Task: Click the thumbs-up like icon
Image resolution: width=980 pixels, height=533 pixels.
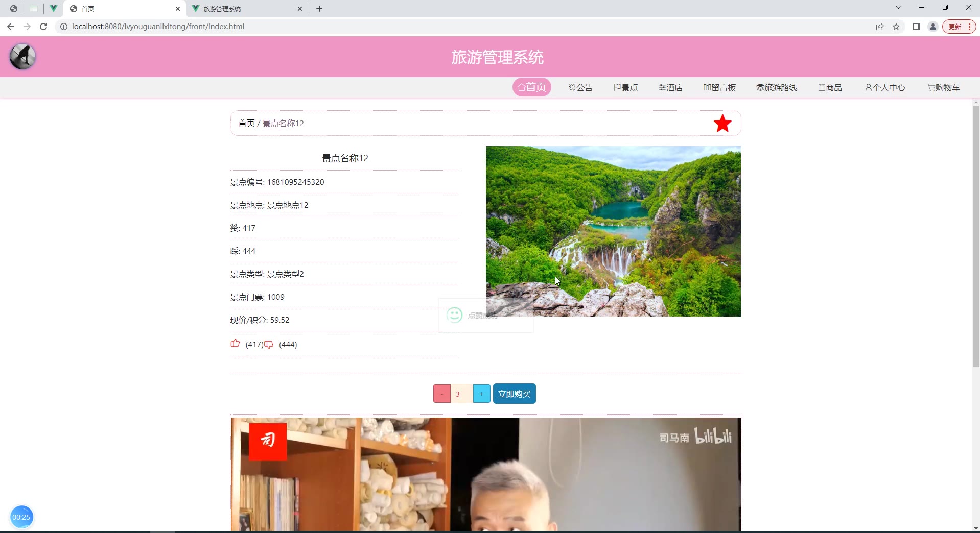Action: (x=235, y=344)
